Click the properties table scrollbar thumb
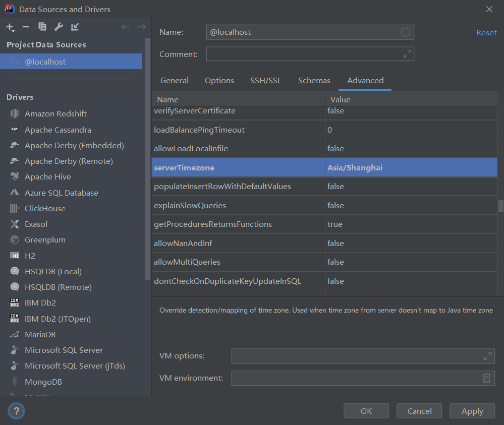Screen dimensions: 504x425 (501, 206)
